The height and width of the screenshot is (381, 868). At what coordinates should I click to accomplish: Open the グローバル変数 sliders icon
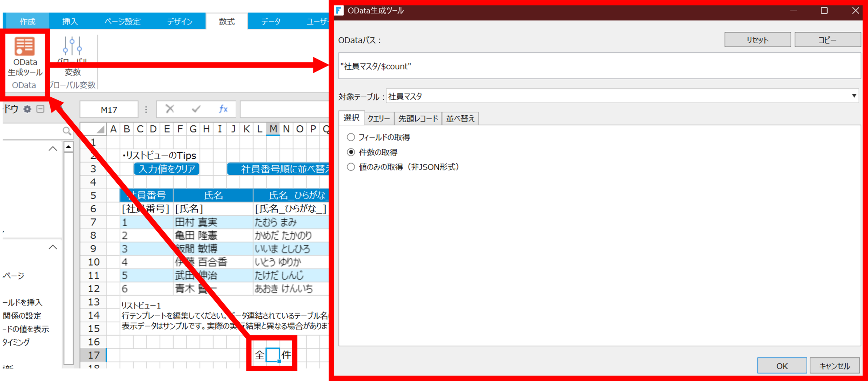pos(72,46)
